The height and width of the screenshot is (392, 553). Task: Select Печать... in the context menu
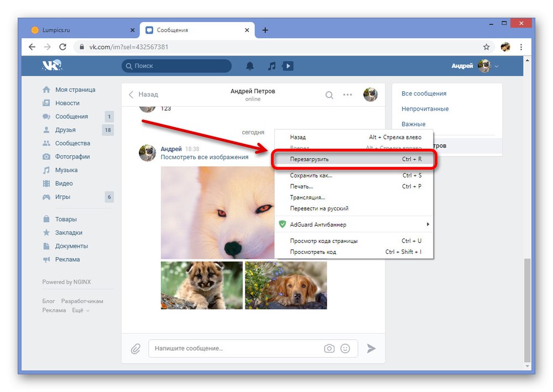[x=354, y=186]
